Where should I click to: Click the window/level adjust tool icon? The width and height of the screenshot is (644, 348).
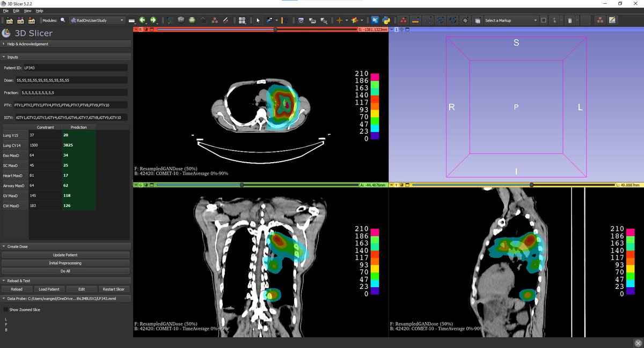coord(269,20)
